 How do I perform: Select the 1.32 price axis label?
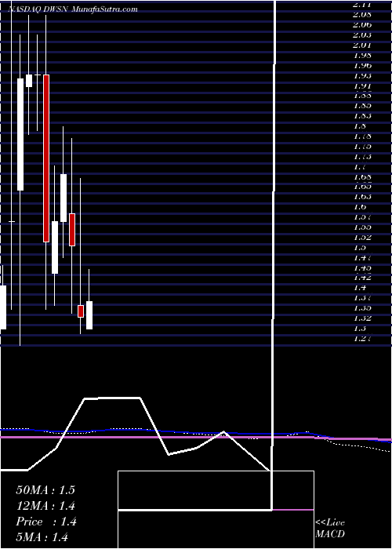(362, 318)
